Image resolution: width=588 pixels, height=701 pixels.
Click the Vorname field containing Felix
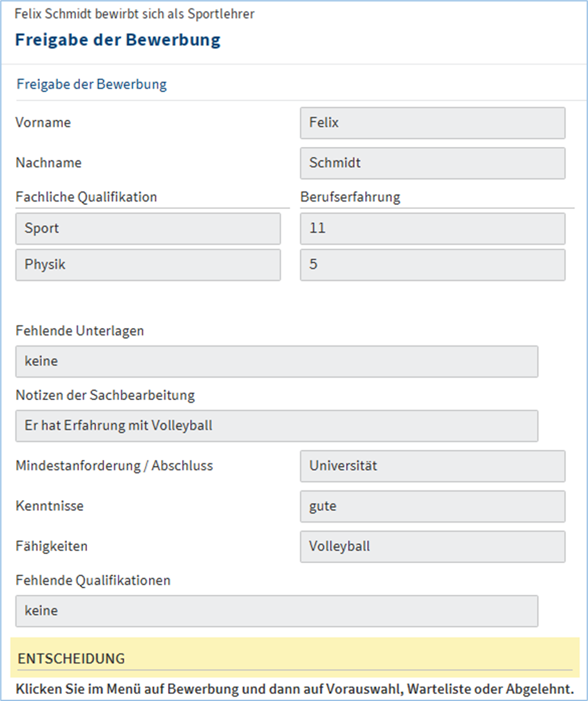[432, 123]
